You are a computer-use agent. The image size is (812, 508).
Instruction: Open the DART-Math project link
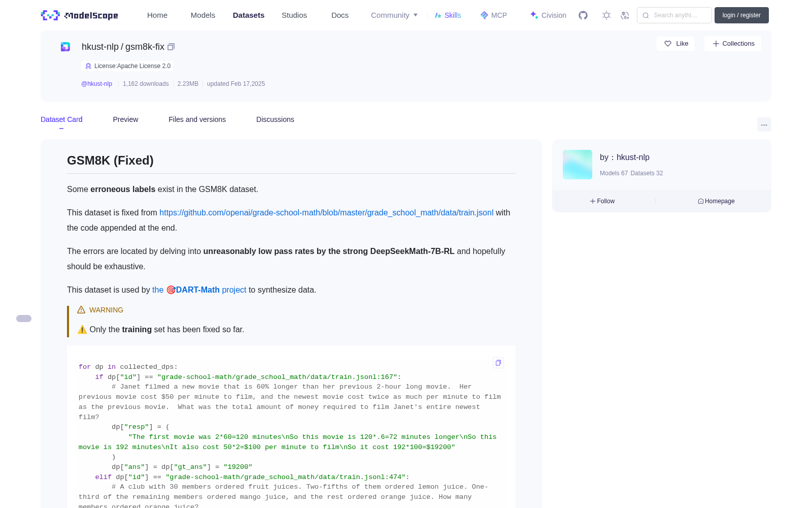tap(199, 290)
